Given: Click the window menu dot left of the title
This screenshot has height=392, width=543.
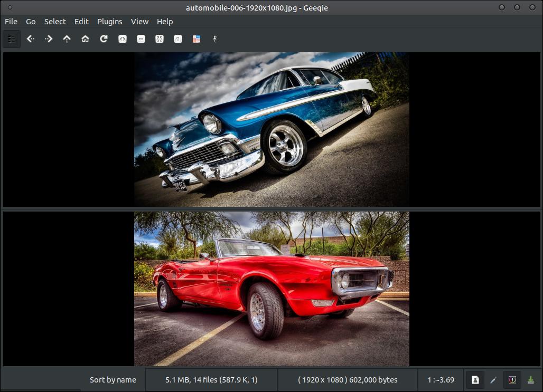Looking at the screenshot, I should [x=10, y=7].
